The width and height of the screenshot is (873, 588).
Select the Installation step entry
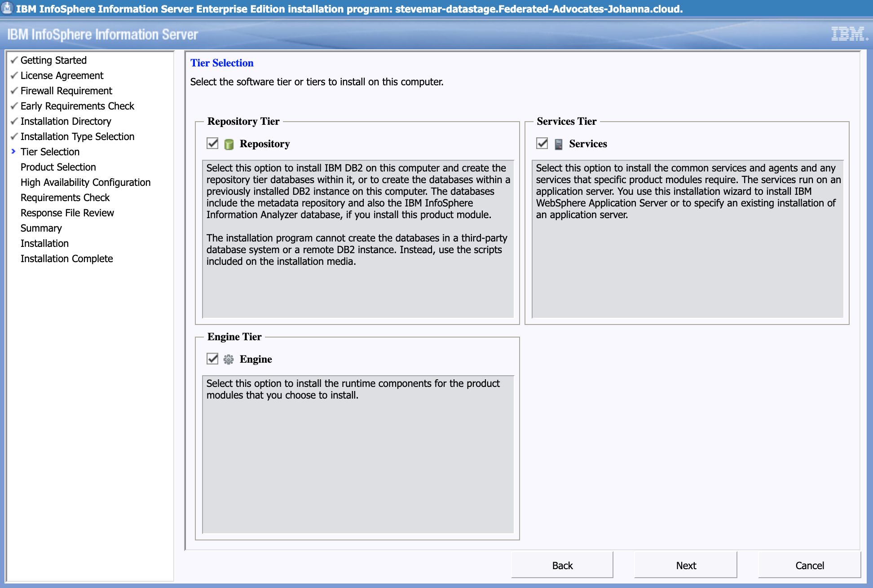44,243
